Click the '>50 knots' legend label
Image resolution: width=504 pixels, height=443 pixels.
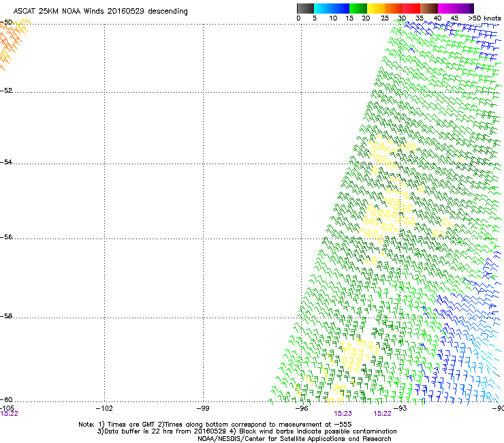pyautogui.click(x=484, y=18)
